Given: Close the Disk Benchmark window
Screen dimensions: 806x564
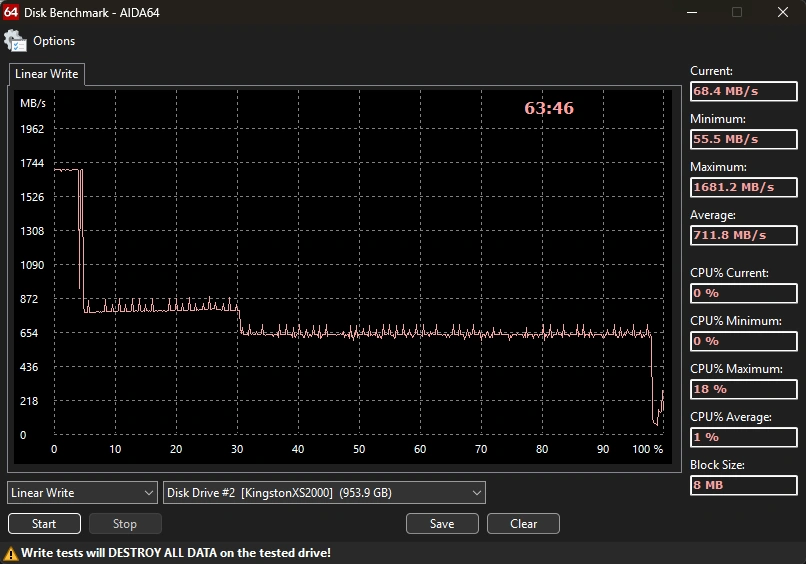Looking at the screenshot, I should [782, 12].
